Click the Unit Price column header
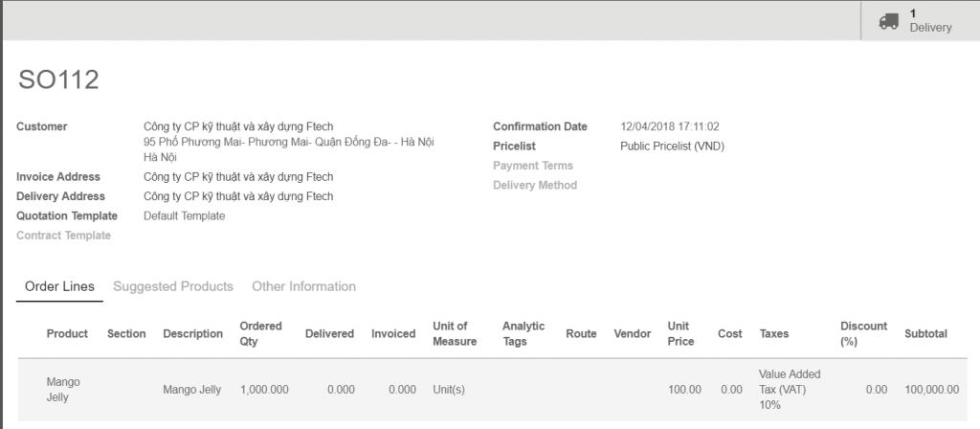Viewport: 980px width, 429px height. [680, 334]
